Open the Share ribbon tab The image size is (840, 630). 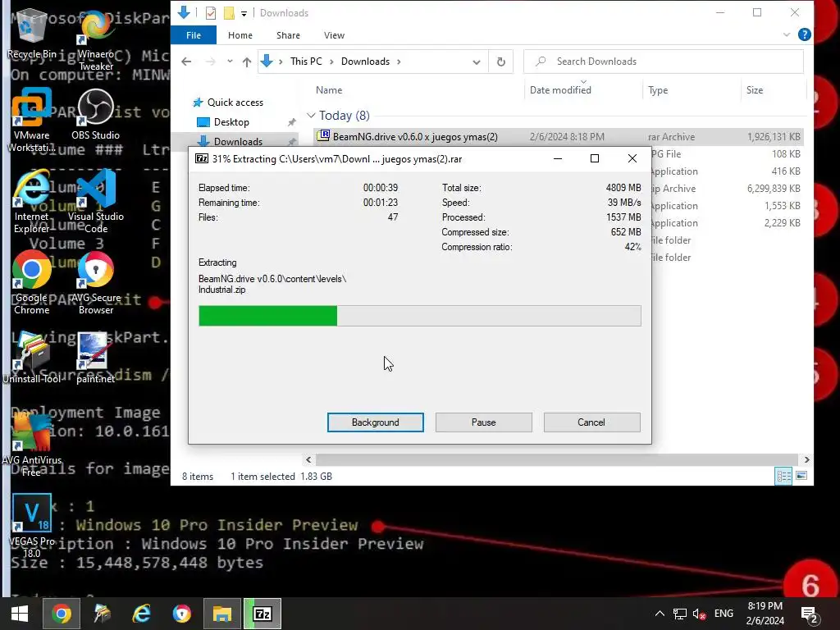[x=288, y=35]
